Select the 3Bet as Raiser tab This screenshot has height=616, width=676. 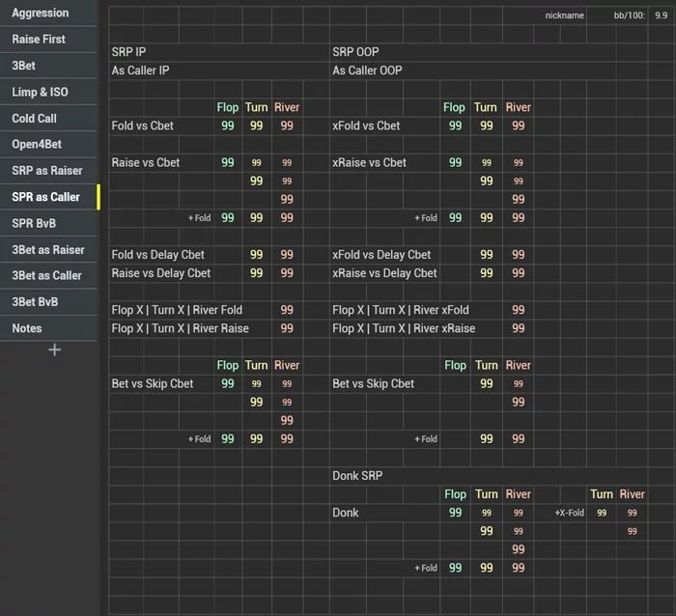(48, 249)
